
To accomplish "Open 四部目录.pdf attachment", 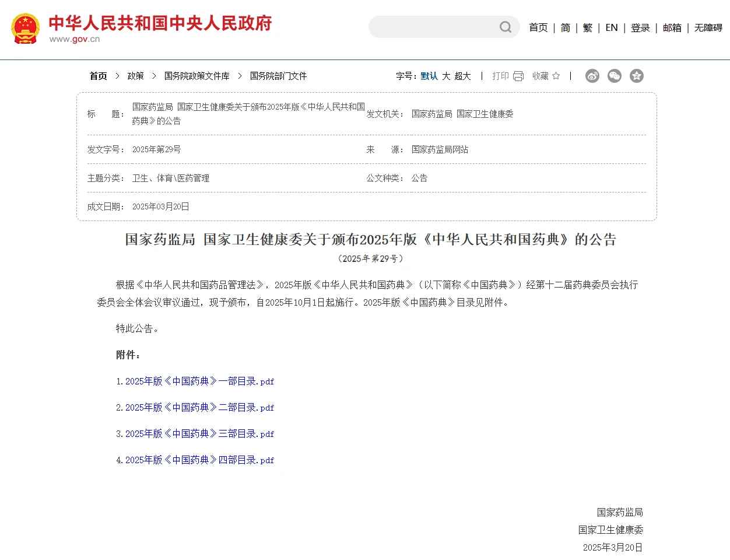I will pyautogui.click(x=199, y=460).
